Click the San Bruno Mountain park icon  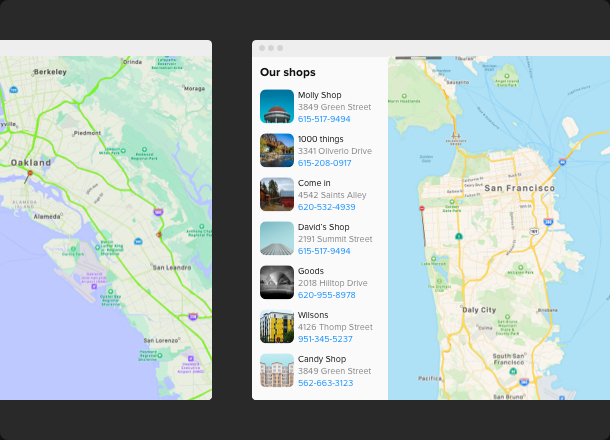click(x=507, y=317)
